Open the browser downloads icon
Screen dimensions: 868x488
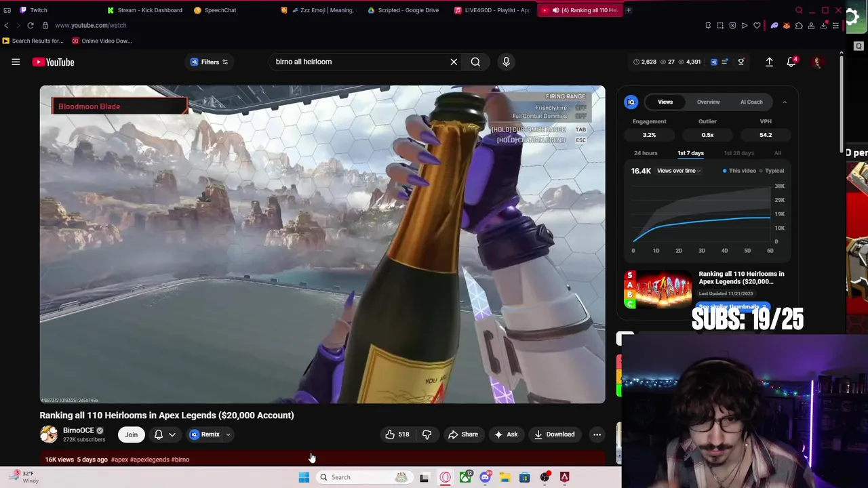[823, 26]
